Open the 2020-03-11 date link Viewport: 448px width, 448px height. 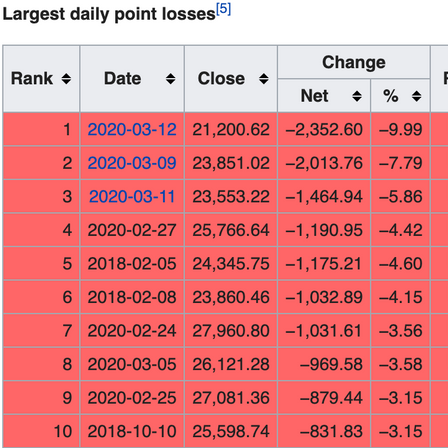[x=132, y=196]
